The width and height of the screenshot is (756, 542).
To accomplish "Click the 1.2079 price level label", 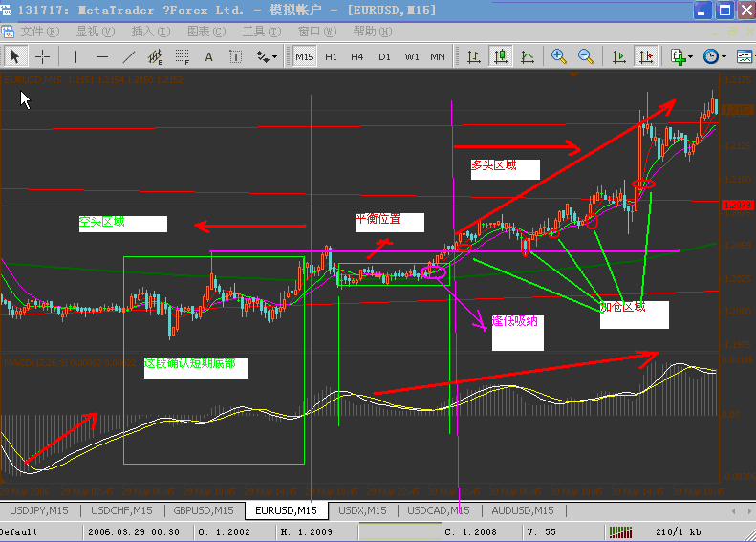I will pyautogui.click(x=737, y=206).
